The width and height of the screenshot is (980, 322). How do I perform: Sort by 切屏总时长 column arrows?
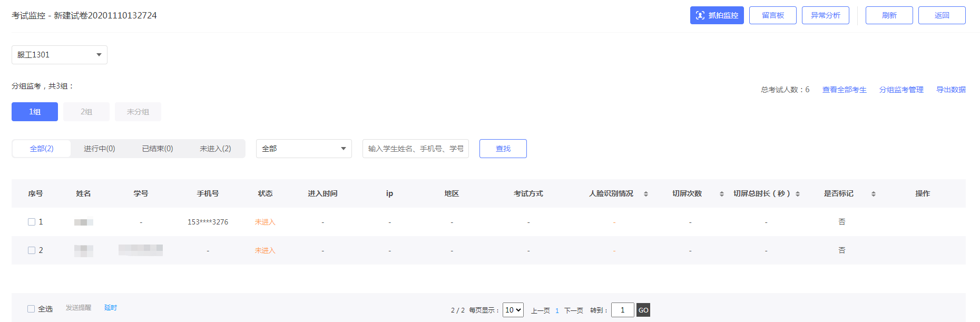[797, 194]
